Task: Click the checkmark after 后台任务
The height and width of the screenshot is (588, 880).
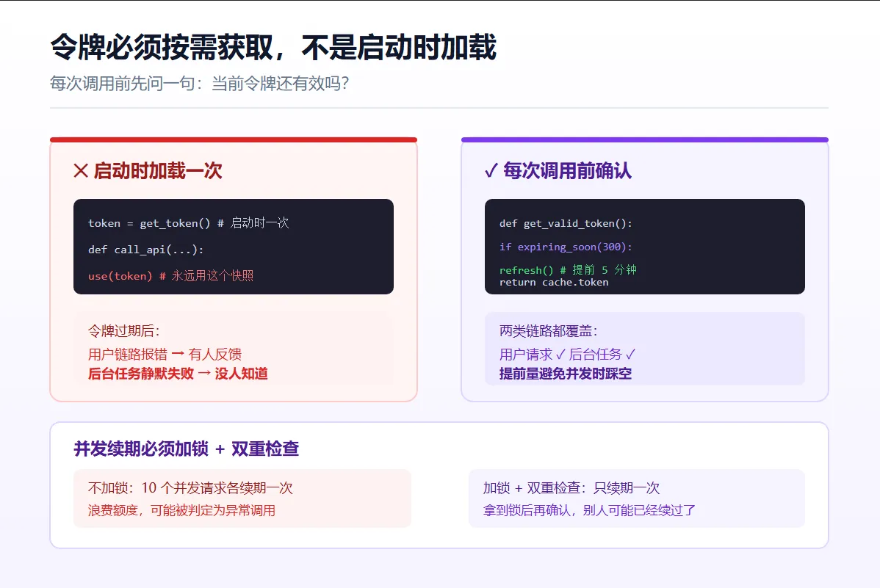Action: (x=630, y=355)
